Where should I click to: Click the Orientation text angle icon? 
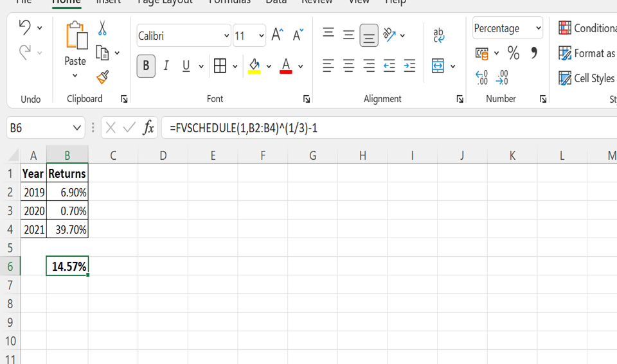click(x=389, y=35)
